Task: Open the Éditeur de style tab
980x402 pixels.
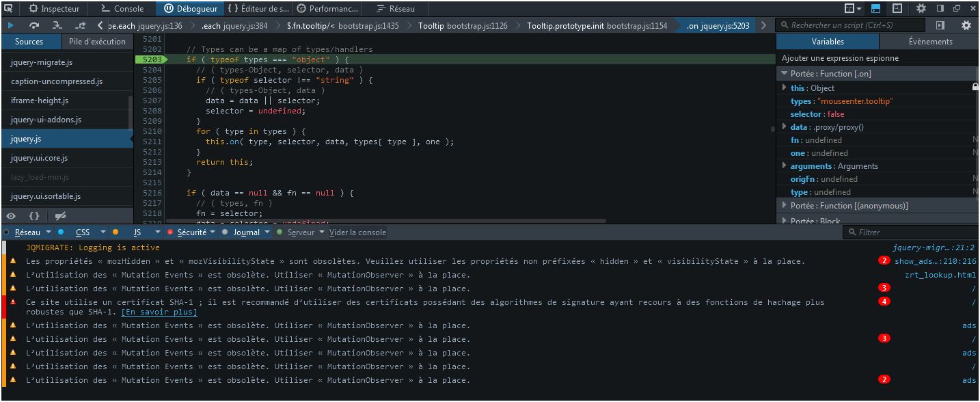Action: coord(259,8)
